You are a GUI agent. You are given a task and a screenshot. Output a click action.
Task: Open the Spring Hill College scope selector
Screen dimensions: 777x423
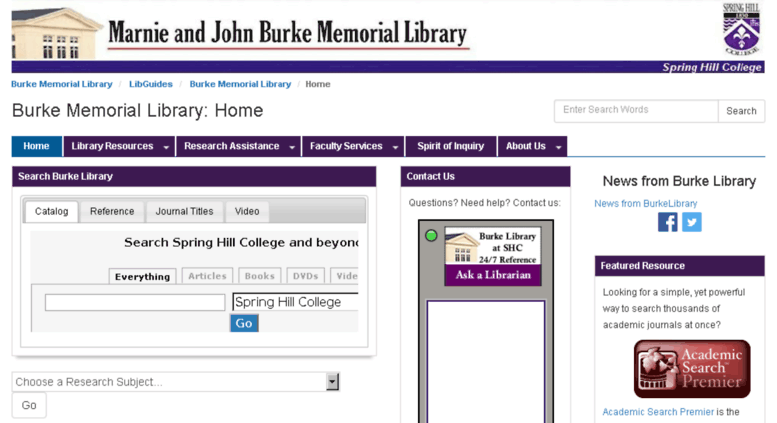pyautogui.click(x=295, y=302)
